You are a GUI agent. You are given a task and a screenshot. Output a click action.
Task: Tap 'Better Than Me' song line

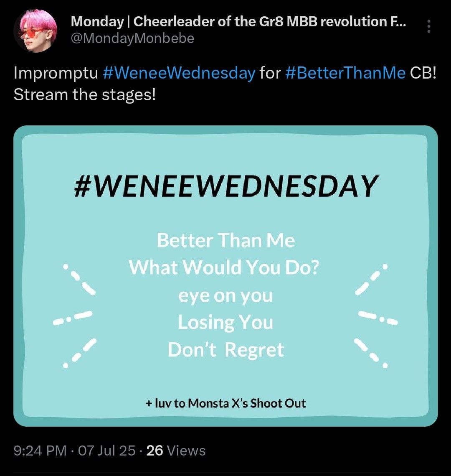pyautogui.click(x=225, y=240)
